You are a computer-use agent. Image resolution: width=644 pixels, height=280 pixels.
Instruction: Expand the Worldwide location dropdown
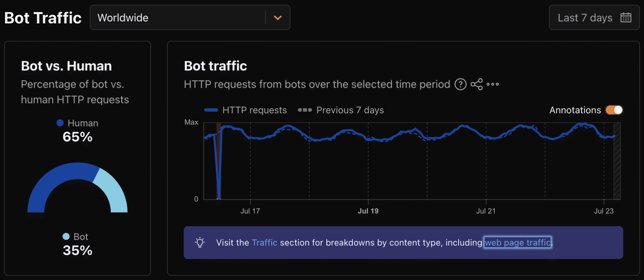[190, 17]
